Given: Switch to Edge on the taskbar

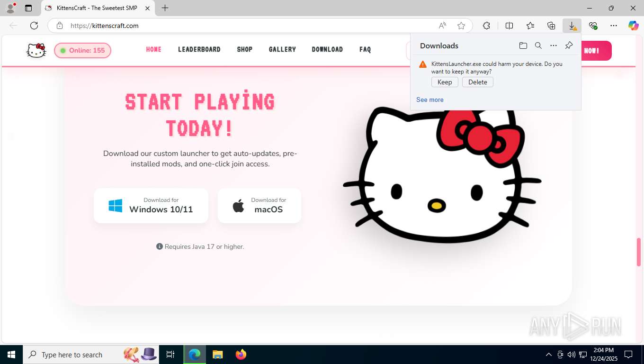Looking at the screenshot, I should [x=195, y=355].
